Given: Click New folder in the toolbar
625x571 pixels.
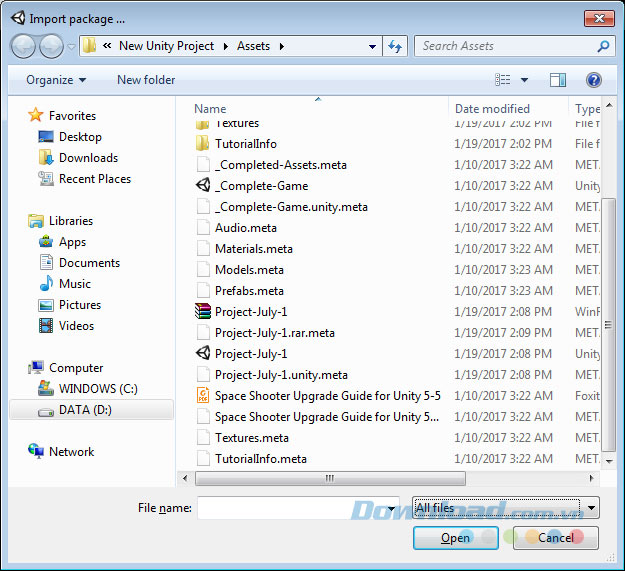Looking at the screenshot, I should click(146, 80).
